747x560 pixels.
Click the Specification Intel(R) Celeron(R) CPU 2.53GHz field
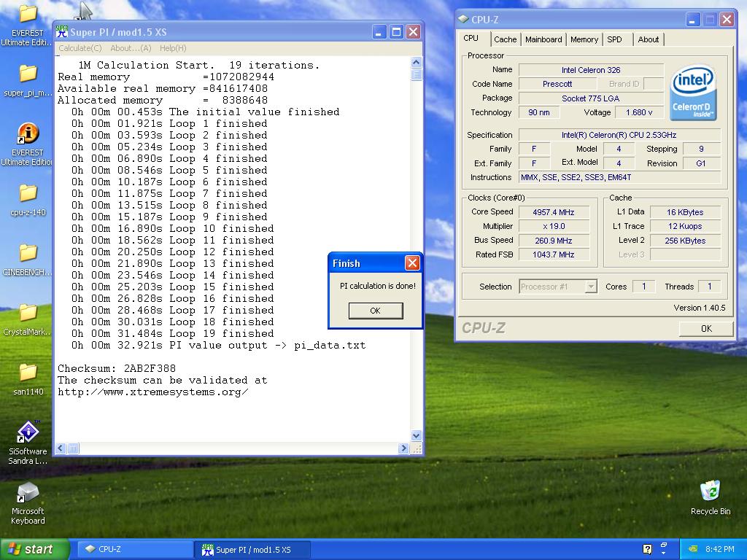click(x=619, y=135)
